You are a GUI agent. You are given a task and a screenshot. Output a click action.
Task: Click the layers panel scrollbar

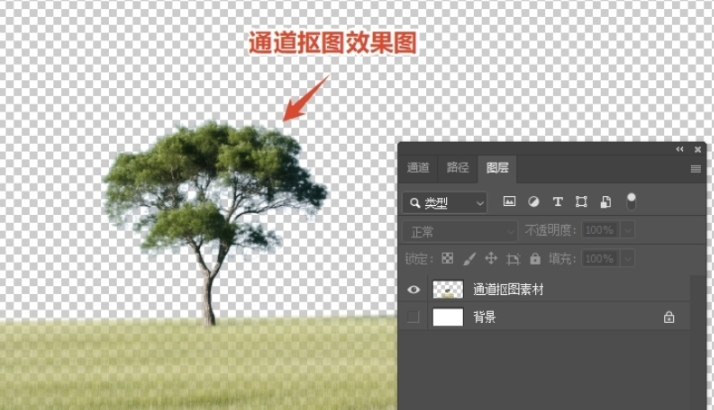[698, 342]
